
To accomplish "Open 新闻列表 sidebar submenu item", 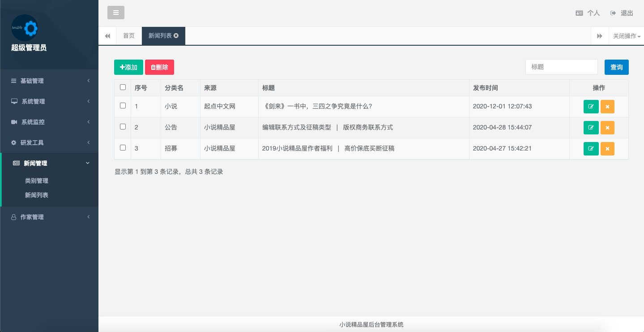I will [x=37, y=195].
